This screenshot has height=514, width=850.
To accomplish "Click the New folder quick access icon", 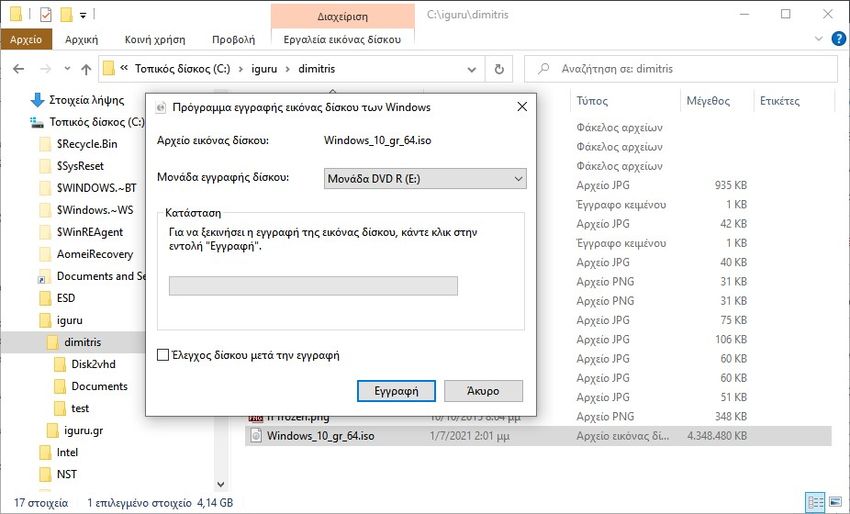I will point(66,15).
